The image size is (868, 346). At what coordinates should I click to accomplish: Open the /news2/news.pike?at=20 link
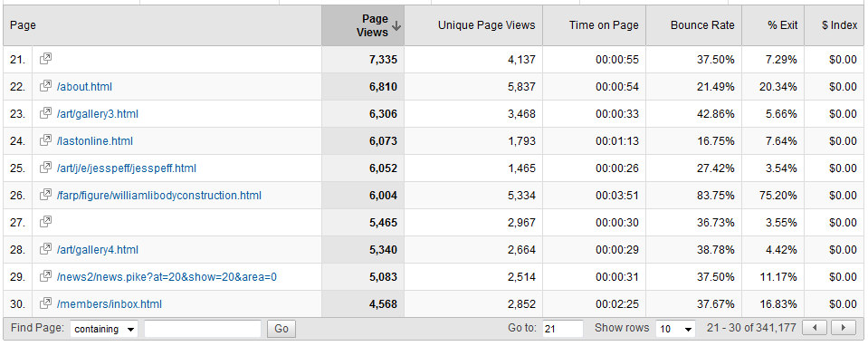tap(167, 277)
